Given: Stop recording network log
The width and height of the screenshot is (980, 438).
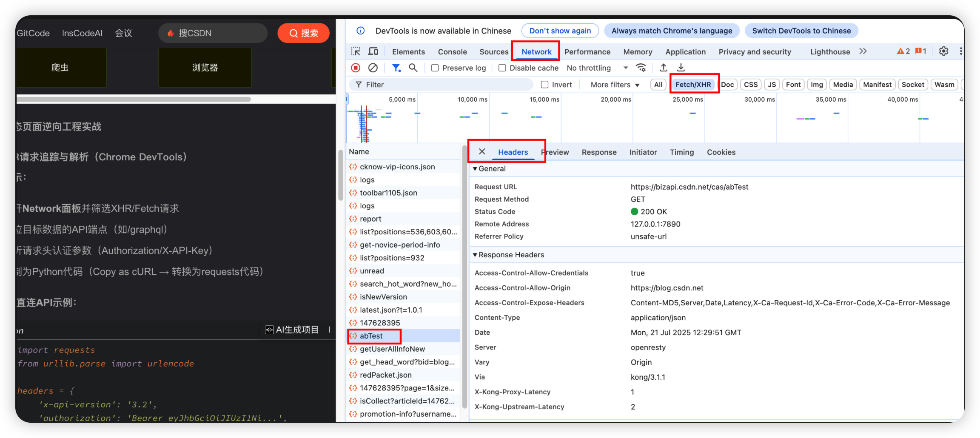Looking at the screenshot, I should (x=356, y=68).
